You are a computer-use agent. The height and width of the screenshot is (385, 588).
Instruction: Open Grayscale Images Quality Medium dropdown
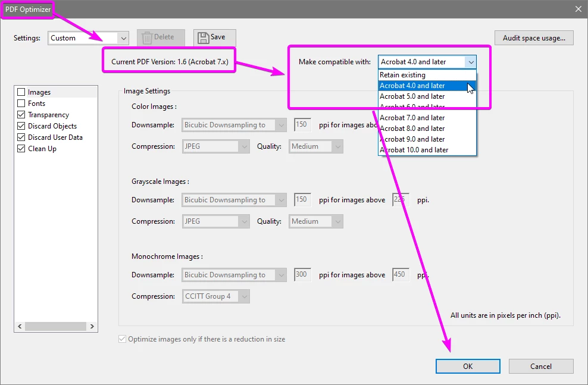coord(316,221)
